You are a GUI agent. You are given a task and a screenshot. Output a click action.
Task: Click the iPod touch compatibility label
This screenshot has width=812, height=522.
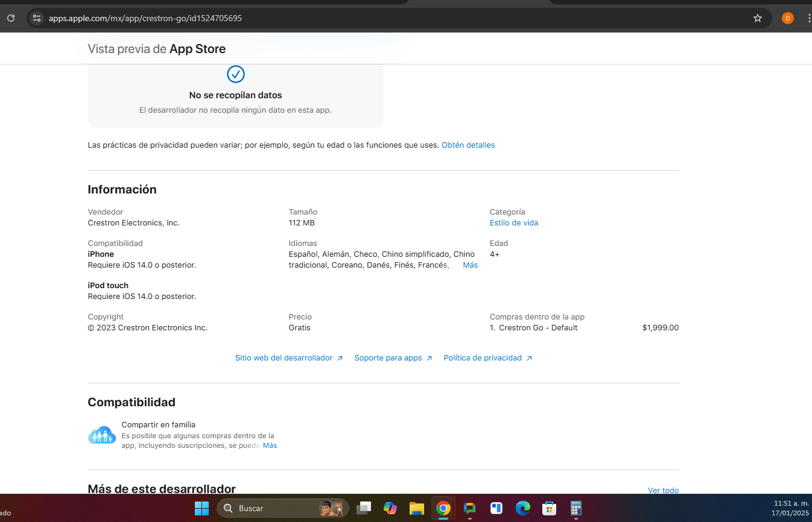coord(108,286)
